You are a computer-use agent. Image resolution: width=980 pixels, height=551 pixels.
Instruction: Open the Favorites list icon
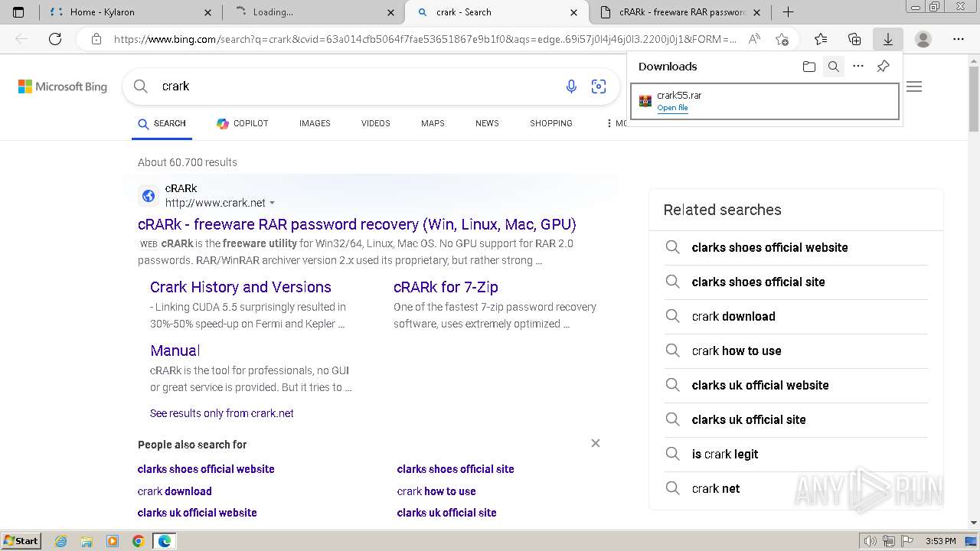[821, 39]
